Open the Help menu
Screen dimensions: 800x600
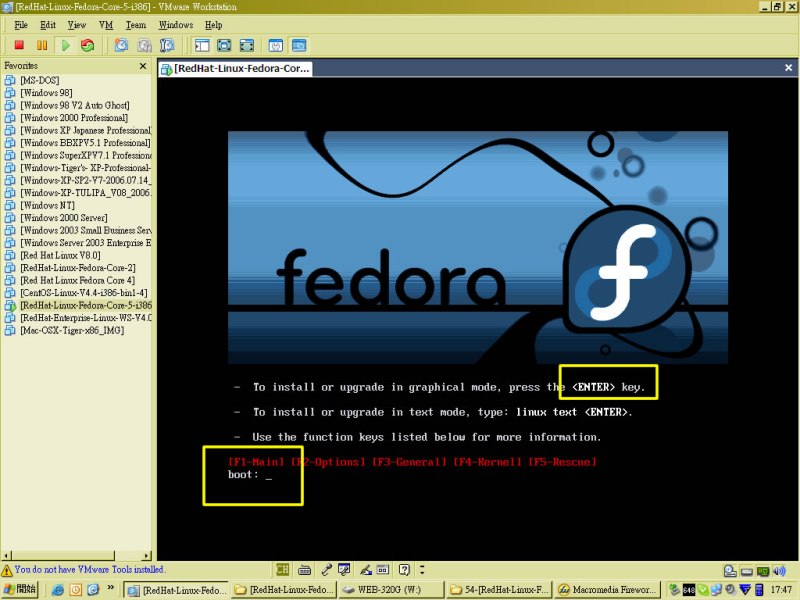click(x=213, y=25)
